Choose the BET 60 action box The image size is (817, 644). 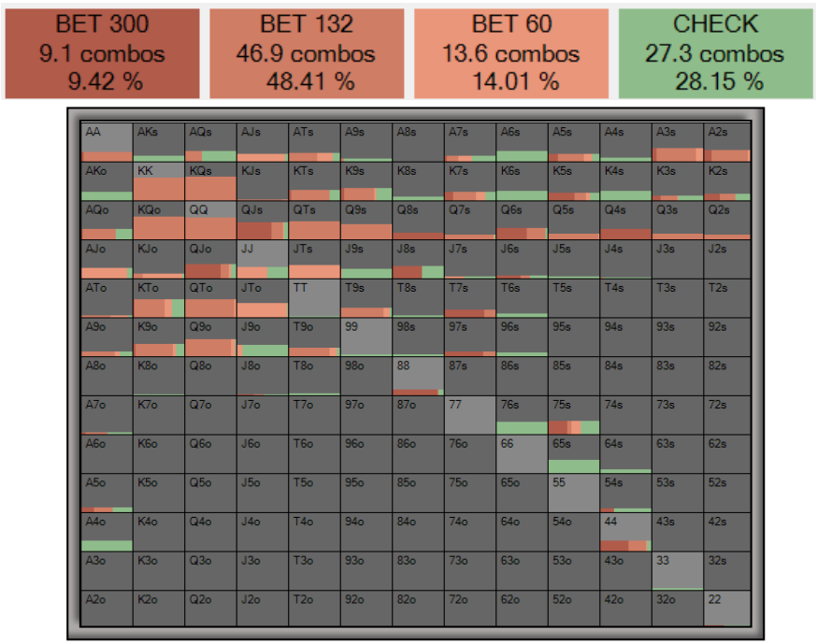pos(510,53)
